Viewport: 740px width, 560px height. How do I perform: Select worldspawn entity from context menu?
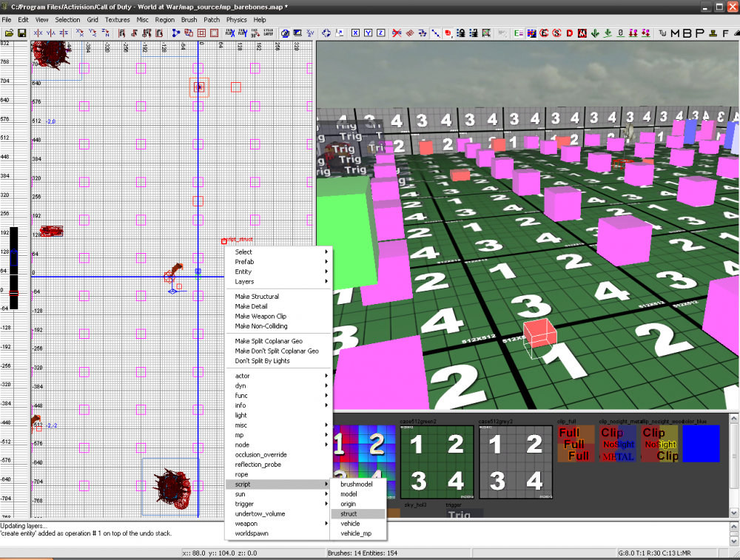tap(252, 533)
